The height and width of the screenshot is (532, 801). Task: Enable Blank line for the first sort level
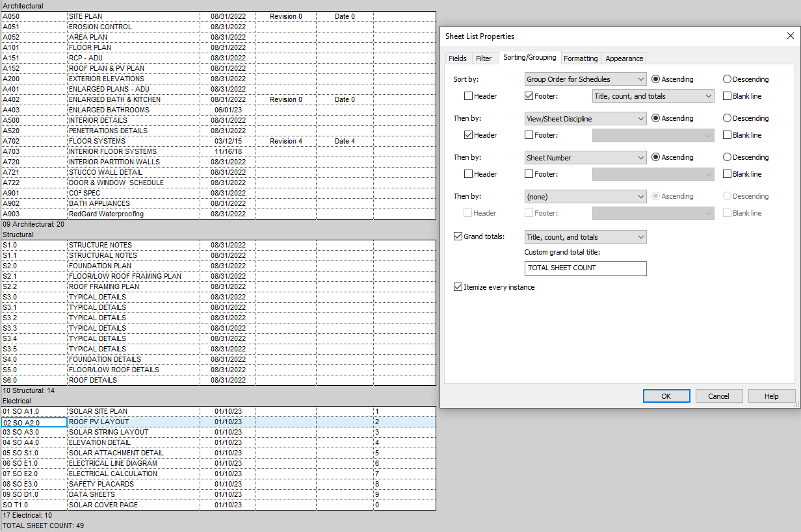click(x=726, y=95)
